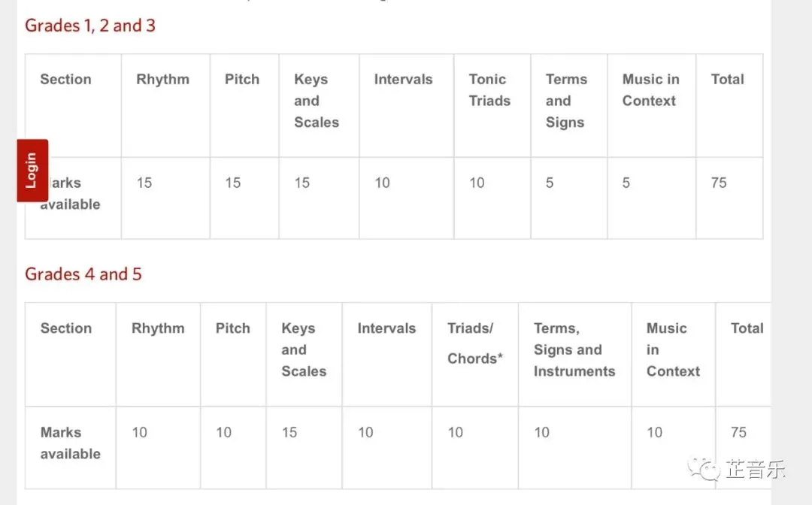The width and height of the screenshot is (812, 505).
Task: Click the "Grades 4 and 5" heading
Action: pyautogui.click(x=83, y=274)
